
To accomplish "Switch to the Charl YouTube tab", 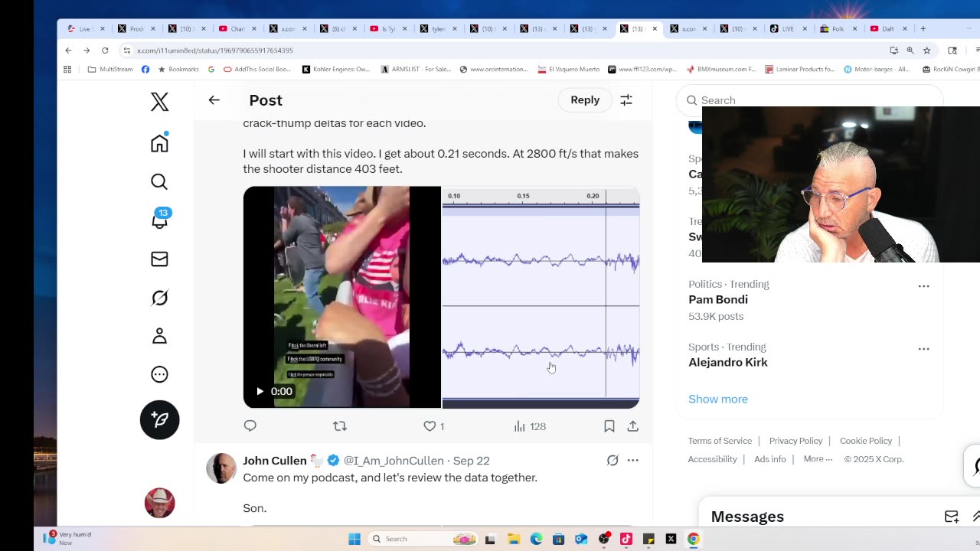I will 237,29.
